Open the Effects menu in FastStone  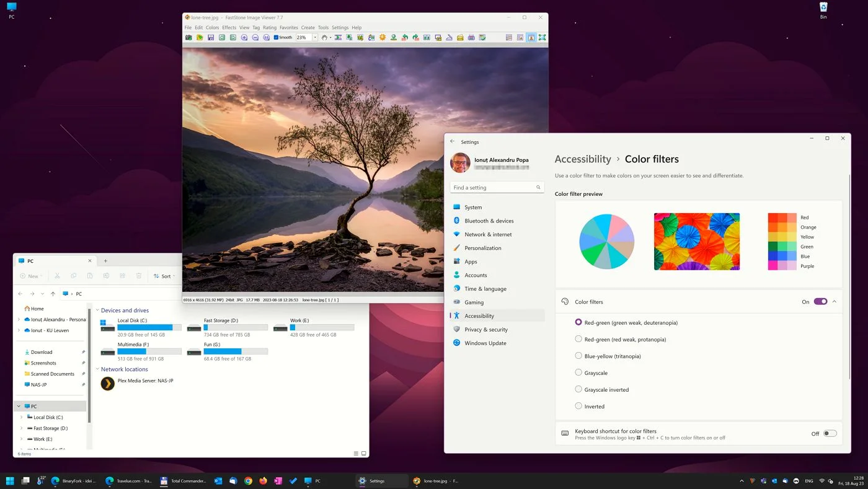229,27
